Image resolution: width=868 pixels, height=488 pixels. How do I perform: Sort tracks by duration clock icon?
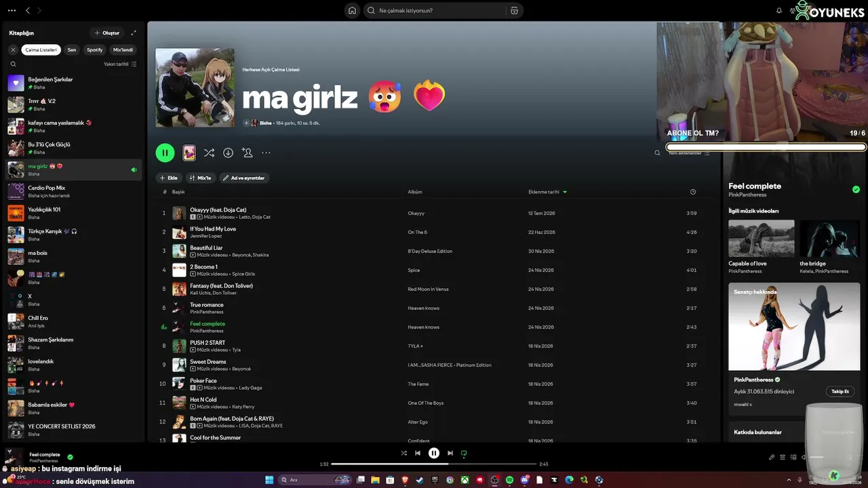click(x=692, y=192)
